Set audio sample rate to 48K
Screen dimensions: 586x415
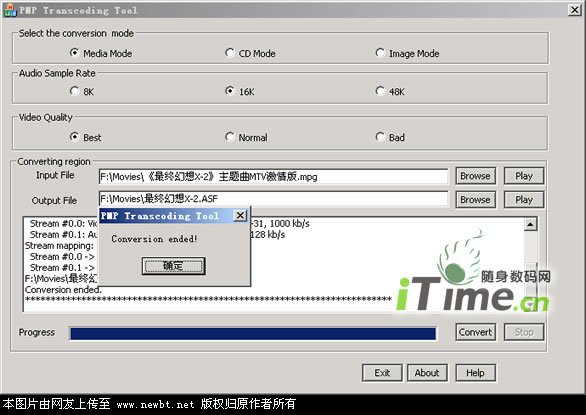380,91
